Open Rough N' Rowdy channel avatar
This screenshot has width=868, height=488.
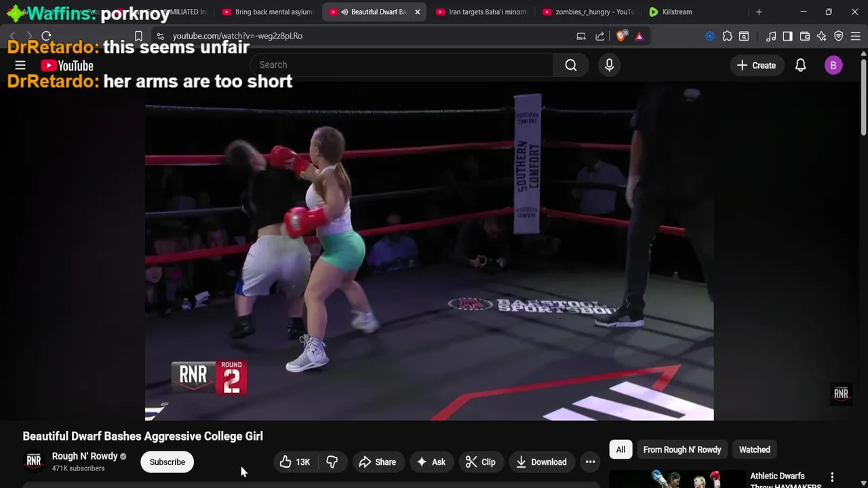click(34, 462)
